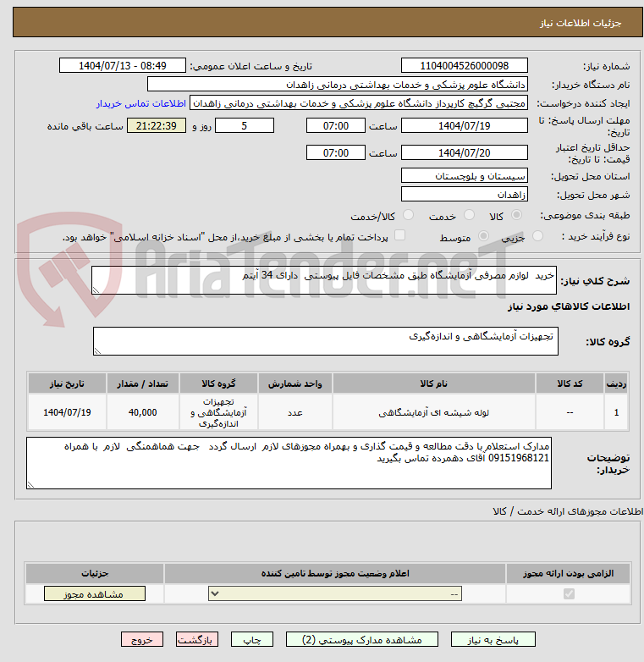Click the استان محل تحویل field
The height and width of the screenshot is (662, 644).
pos(465,175)
